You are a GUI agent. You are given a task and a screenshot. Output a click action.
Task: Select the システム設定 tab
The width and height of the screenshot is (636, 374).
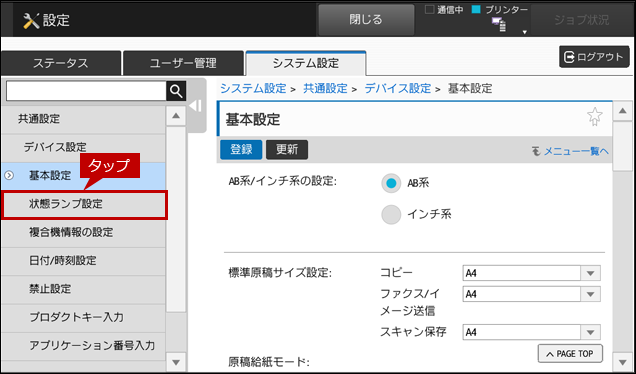point(306,63)
